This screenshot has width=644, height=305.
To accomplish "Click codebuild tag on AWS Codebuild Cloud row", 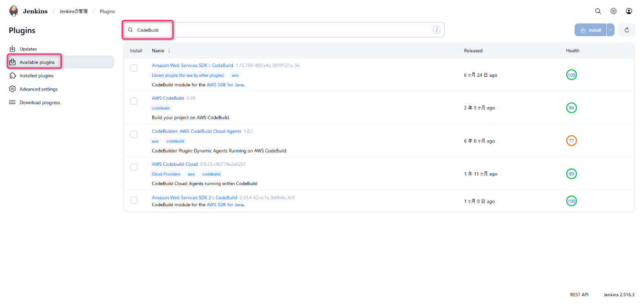I will 212,174.
